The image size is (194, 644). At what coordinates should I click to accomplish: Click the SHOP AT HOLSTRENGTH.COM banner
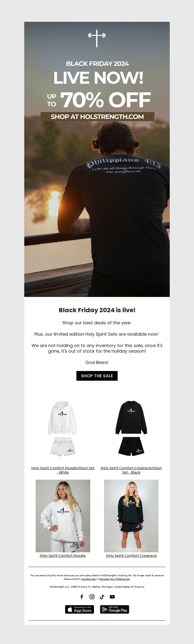pyautogui.click(x=97, y=116)
